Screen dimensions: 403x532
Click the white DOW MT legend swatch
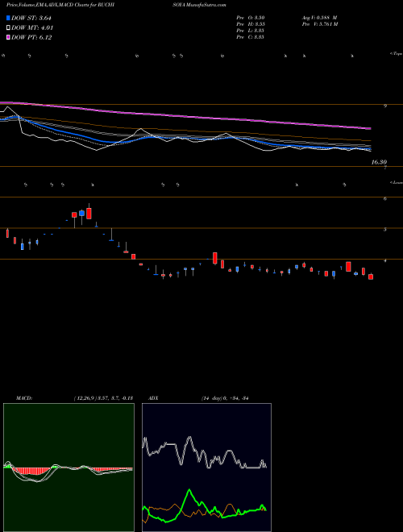9,28
